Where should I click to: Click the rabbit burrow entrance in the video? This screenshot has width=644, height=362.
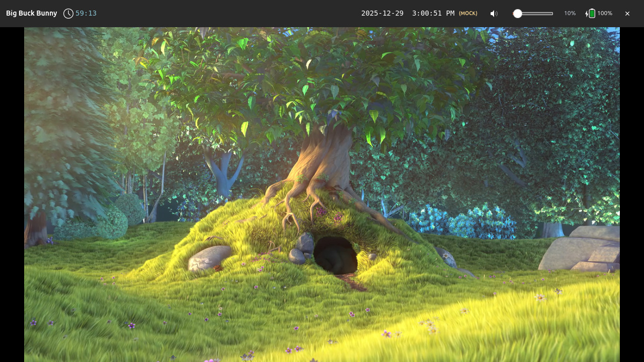point(335,256)
